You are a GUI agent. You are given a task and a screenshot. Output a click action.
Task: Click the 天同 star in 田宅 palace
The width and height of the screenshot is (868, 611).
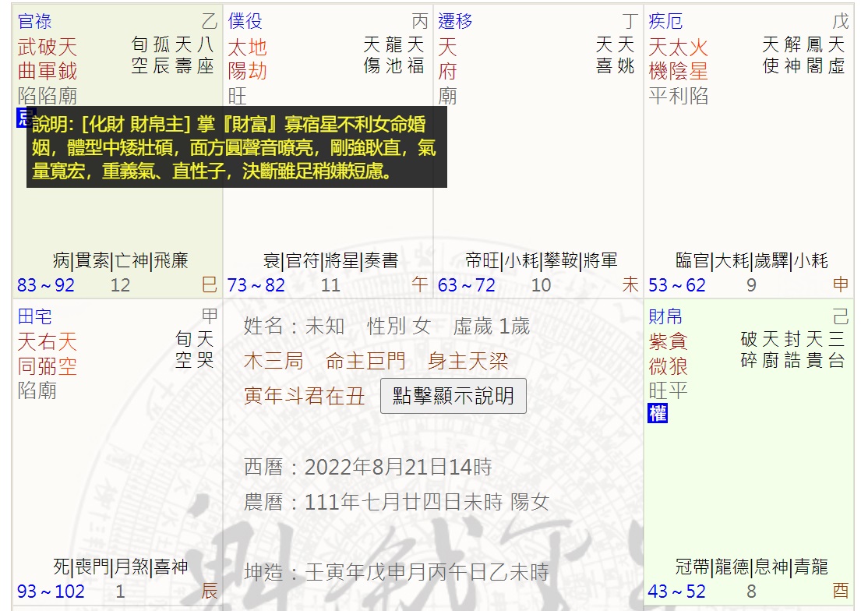(x=27, y=354)
